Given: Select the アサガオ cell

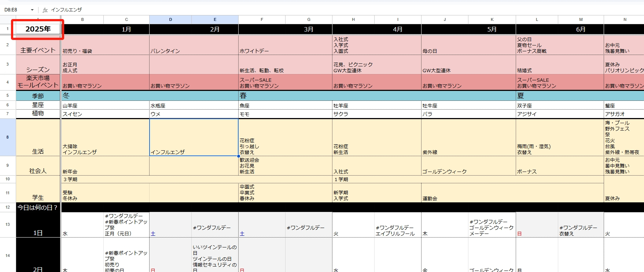Looking at the screenshot, I should 624,114.
